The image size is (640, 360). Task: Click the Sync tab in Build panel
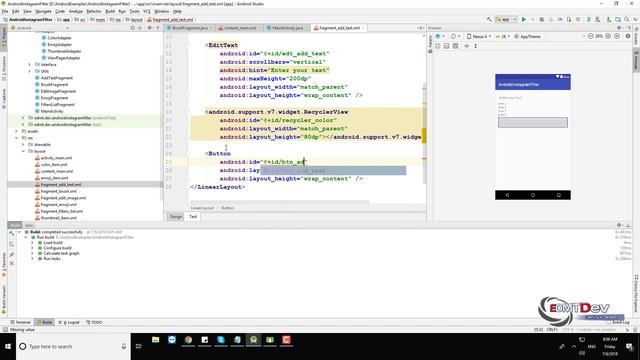(x=29, y=225)
